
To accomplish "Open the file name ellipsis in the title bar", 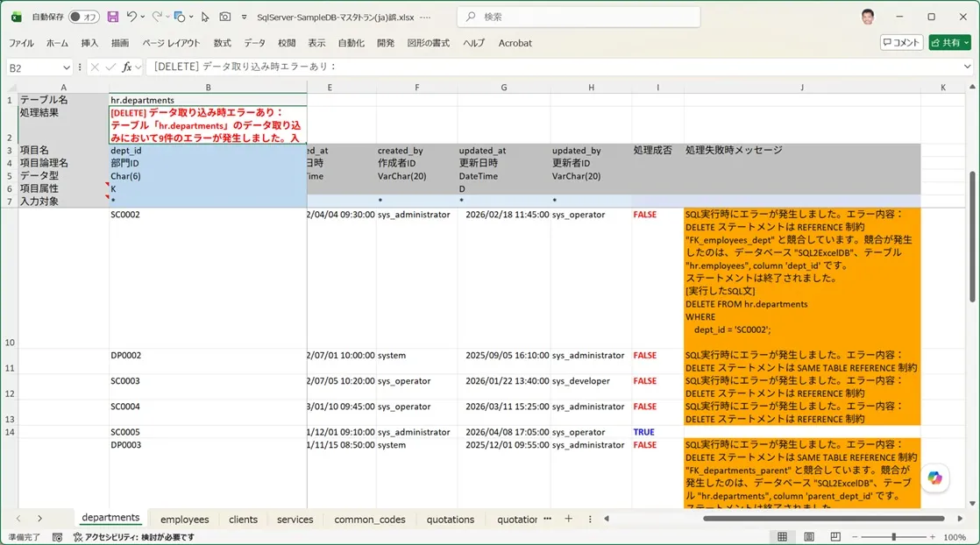I will [x=426, y=18].
